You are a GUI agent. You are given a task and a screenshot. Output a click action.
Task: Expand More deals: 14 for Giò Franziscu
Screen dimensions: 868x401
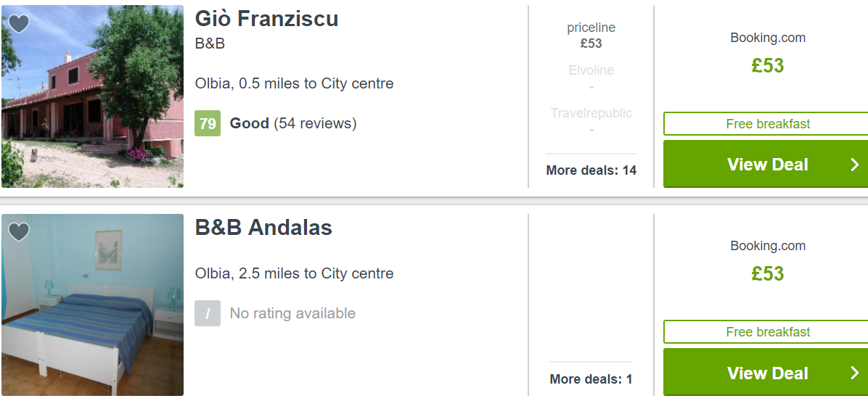click(x=591, y=170)
